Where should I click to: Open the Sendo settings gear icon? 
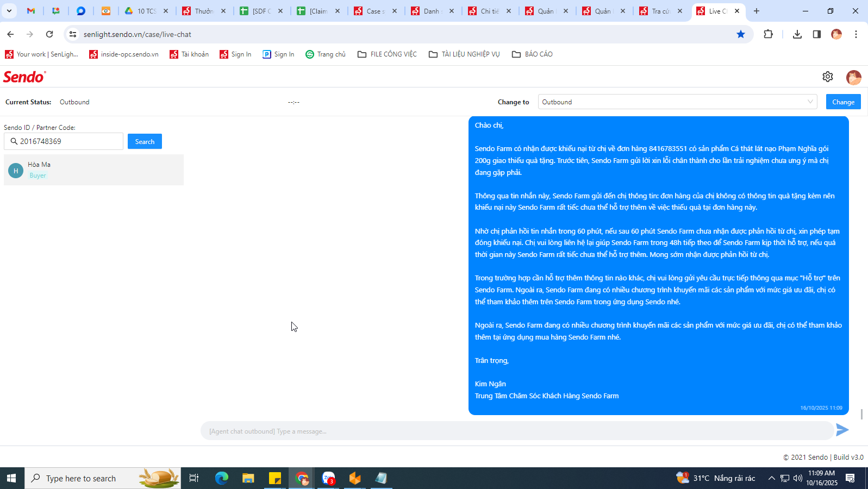pyautogui.click(x=827, y=77)
